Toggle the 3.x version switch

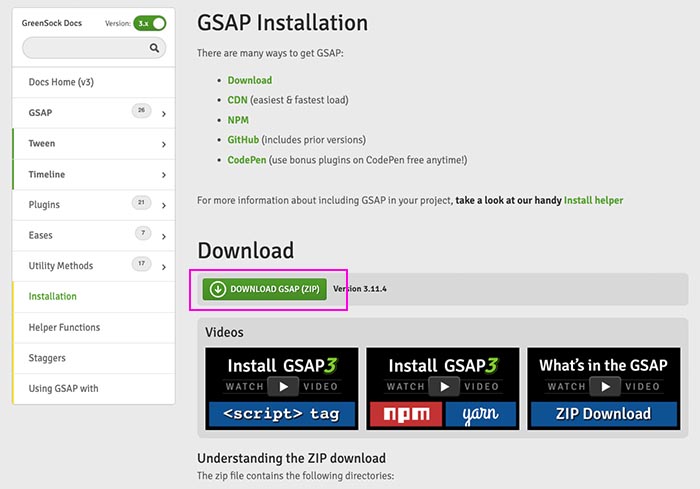tap(152, 22)
